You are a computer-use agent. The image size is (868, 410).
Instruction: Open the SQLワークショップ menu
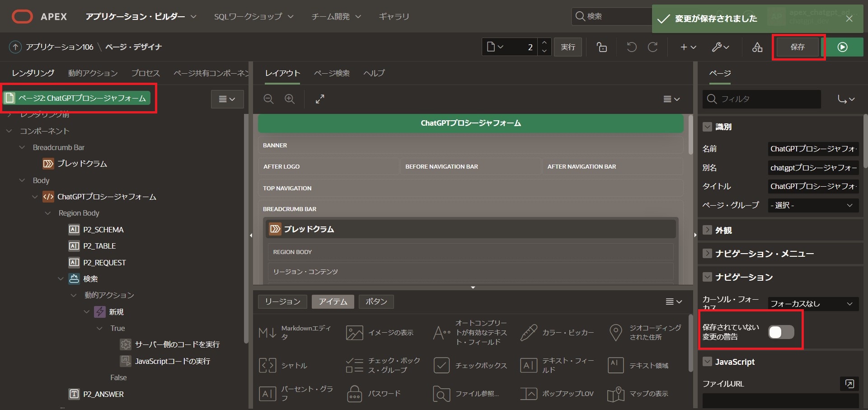tap(253, 17)
